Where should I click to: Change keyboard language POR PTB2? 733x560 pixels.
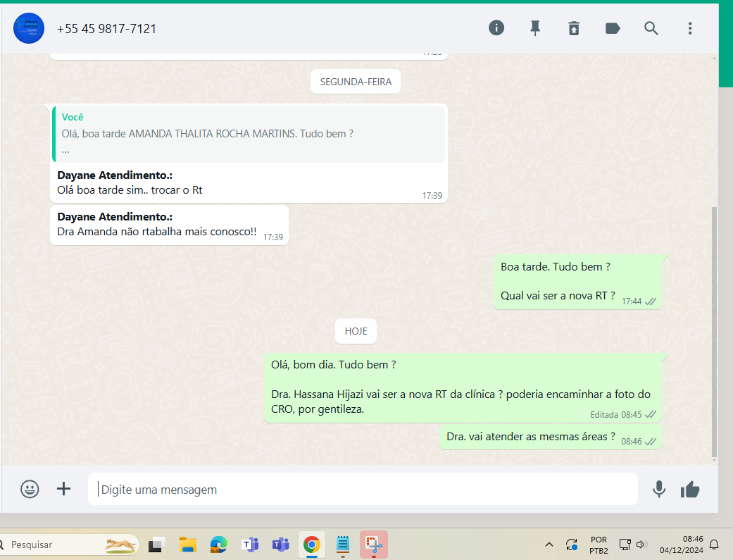[599, 545]
